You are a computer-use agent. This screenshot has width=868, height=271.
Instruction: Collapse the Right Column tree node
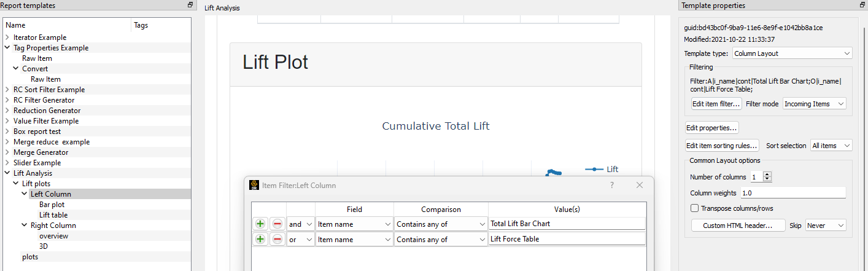(x=25, y=226)
